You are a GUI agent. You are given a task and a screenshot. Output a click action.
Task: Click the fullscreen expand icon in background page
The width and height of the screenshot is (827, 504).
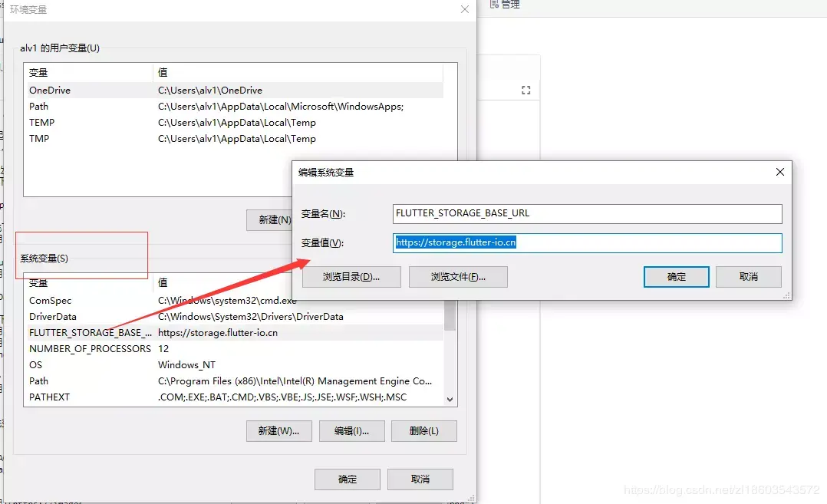[526, 91]
